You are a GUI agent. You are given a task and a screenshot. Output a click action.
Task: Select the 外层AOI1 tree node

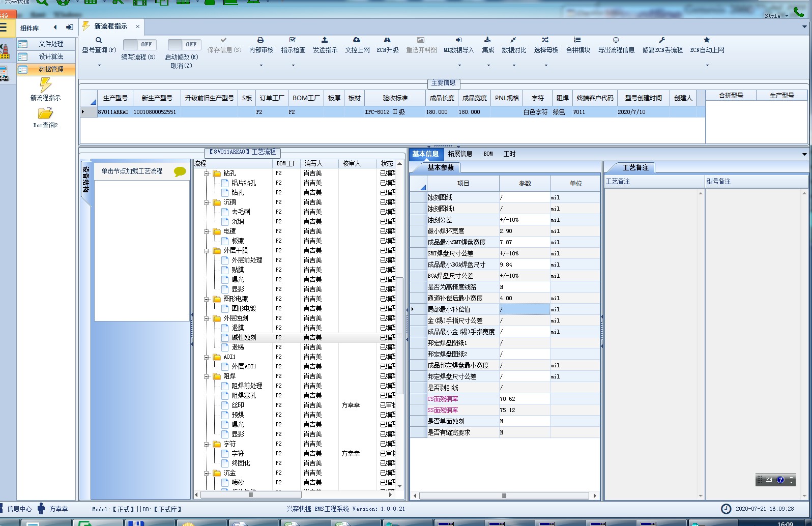coord(244,367)
